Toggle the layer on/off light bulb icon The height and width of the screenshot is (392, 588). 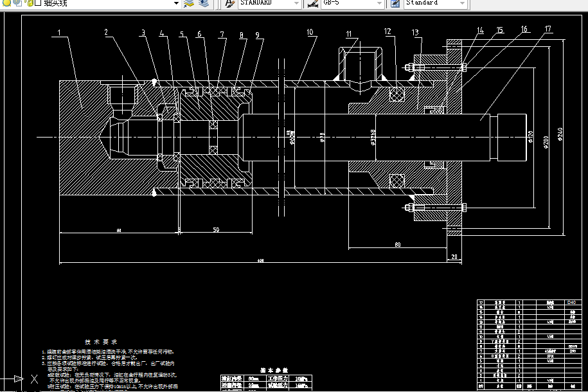[7, 3]
